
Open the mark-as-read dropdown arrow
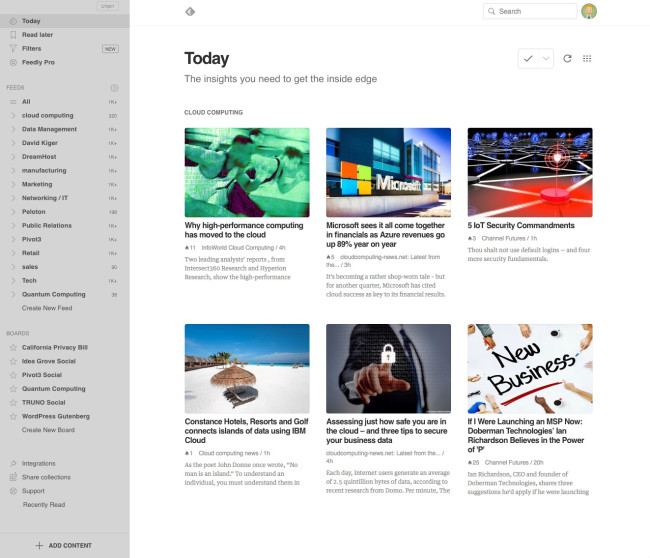coord(545,59)
